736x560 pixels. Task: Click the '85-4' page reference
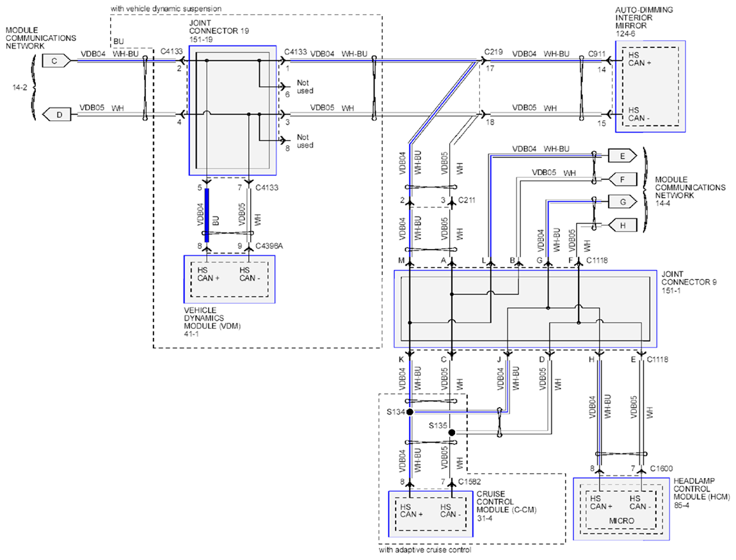click(x=682, y=506)
